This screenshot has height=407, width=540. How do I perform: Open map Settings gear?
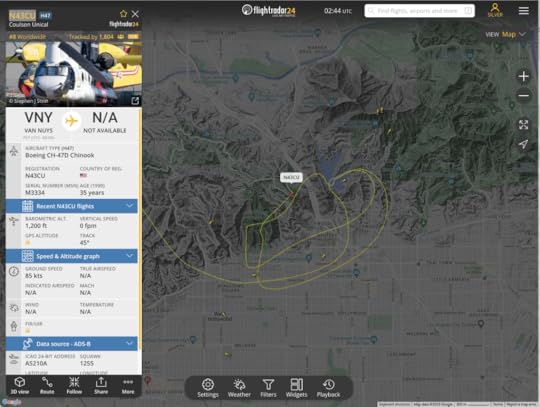click(x=208, y=388)
